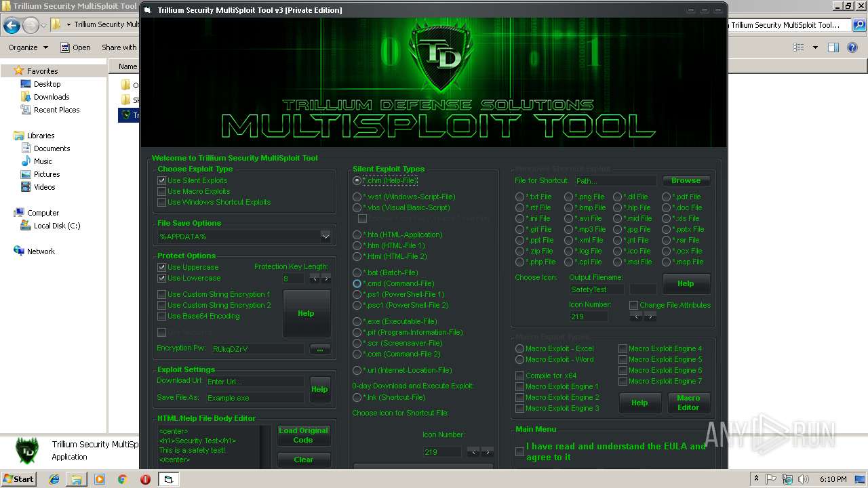Image resolution: width=868 pixels, height=488 pixels.
Task: Open Local Disk (C:) in Explorer sidebar
Action: tap(50, 226)
